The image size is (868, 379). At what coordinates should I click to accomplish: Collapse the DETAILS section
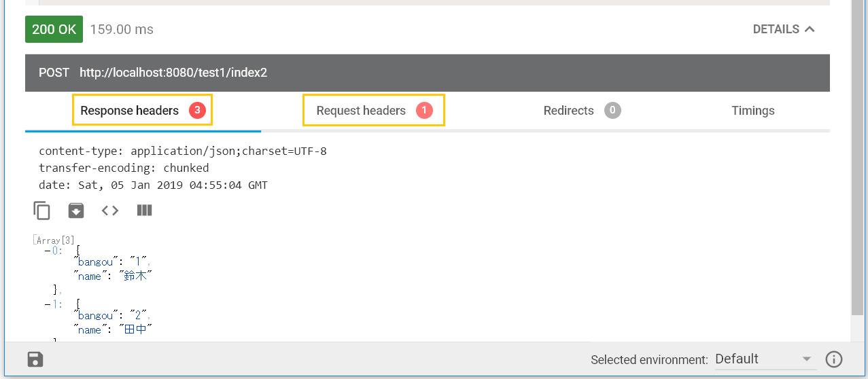click(783, 29)
